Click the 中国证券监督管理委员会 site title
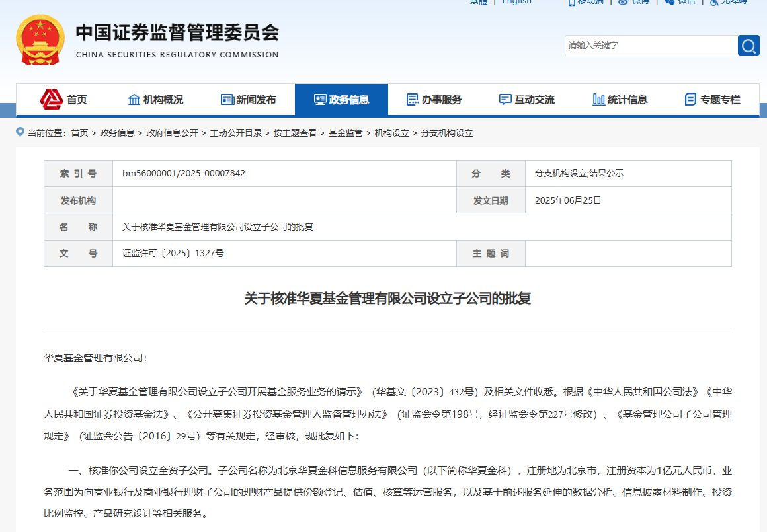The height and width of the screenshot is (532, 767). [177, 33]
